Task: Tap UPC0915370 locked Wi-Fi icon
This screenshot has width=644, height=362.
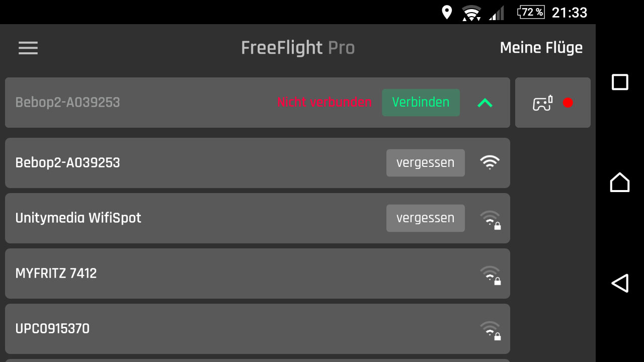Action: pos(490,329)
